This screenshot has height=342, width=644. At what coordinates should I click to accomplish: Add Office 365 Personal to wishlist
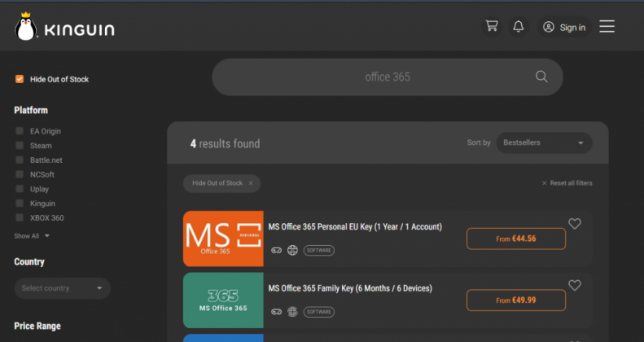tap(575, 223)
